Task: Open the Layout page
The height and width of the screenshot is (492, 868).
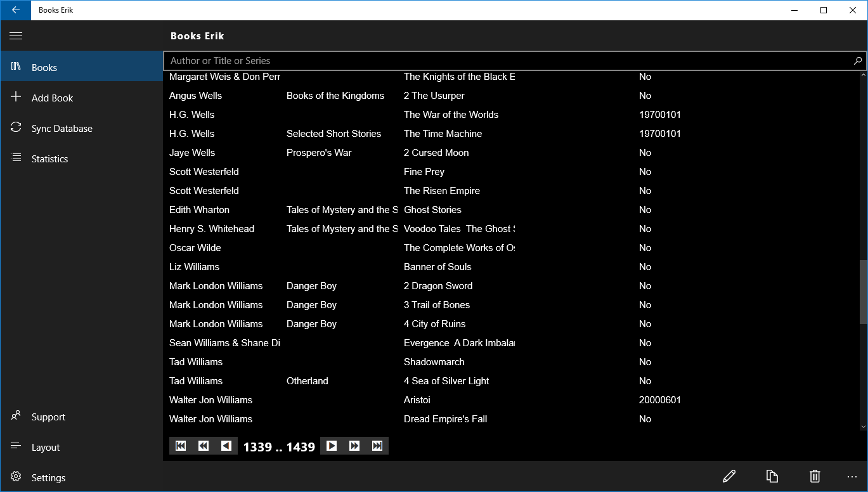Action: 82,446
